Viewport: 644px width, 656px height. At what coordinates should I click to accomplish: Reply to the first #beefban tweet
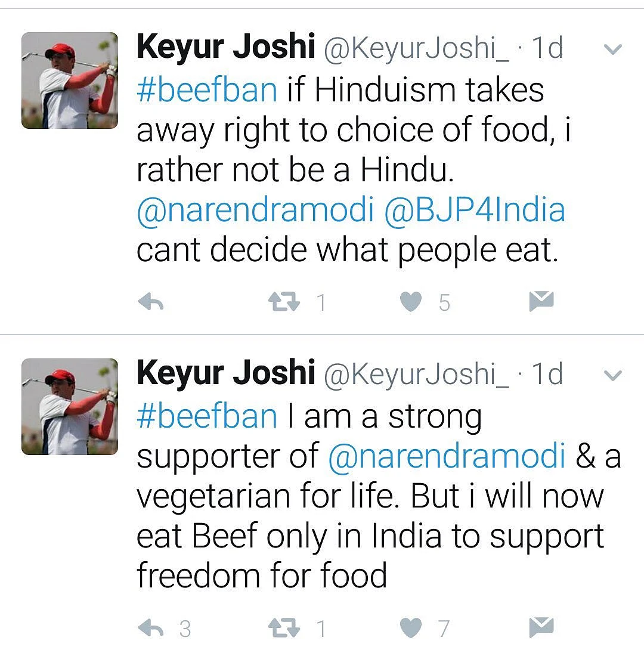tap(151, 302)
